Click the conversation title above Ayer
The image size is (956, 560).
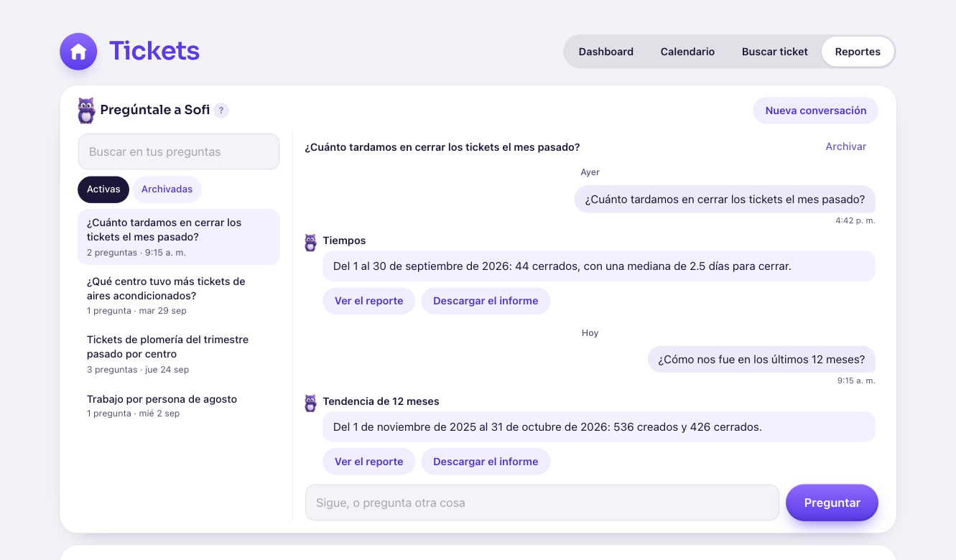442,147
